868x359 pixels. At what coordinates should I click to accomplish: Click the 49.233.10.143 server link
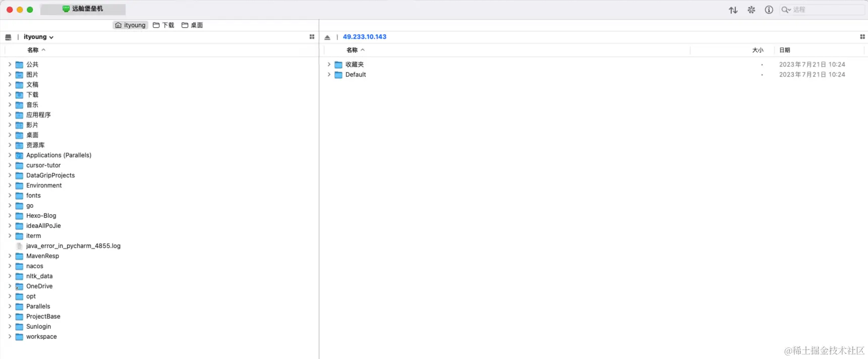365,37
